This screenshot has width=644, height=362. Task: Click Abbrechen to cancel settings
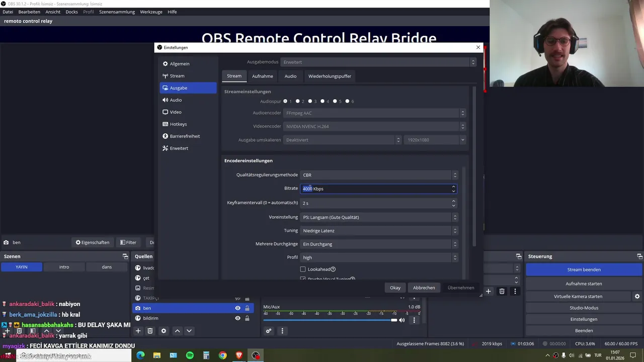click(x=424, y=288)
